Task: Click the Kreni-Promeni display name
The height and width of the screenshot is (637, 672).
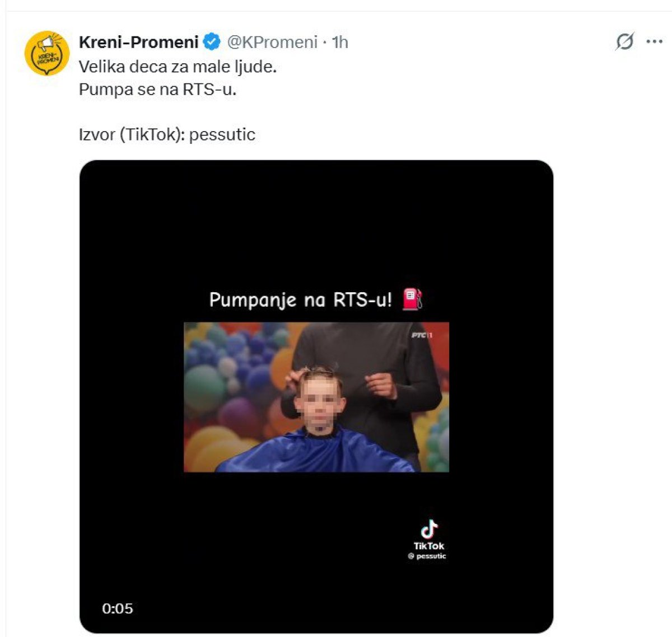Action: point(138,42)
